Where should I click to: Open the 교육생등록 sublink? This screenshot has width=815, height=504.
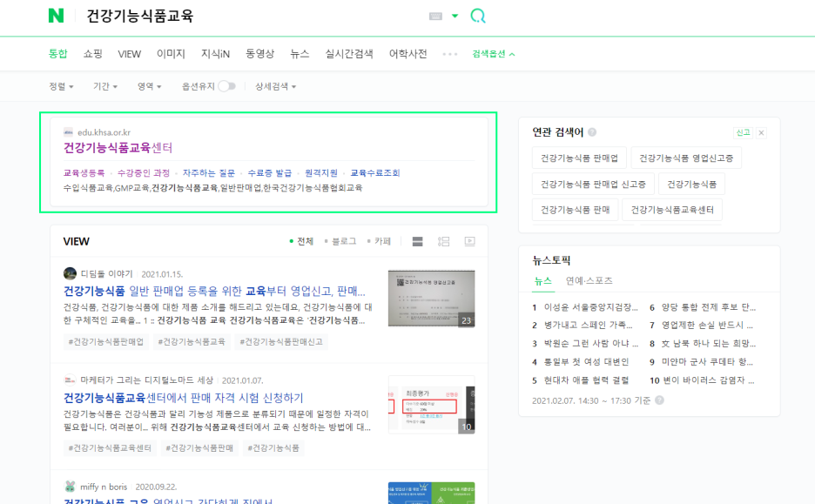[x=84, y=173]
